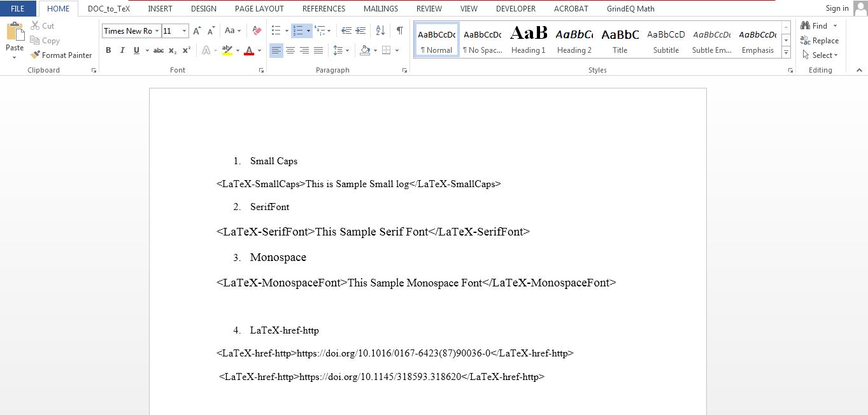Click the Borders icon
Image resolution: width=868 pixels, height=415 pixels.
tap(387, 50)
